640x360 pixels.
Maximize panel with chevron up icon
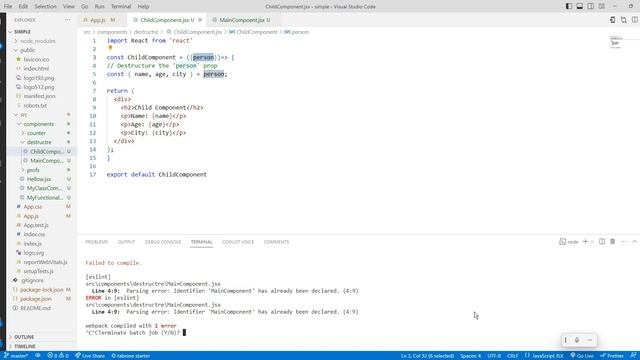pyautogui.click(x=634, y=242)
